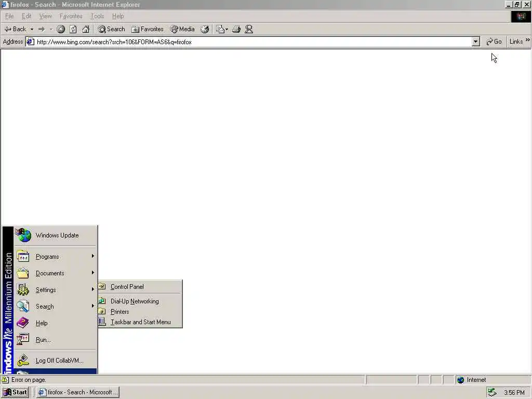This screenshot has width=532, height=399.
Task: Expand the Links toolbar chevron
Action: click(528, 41)
